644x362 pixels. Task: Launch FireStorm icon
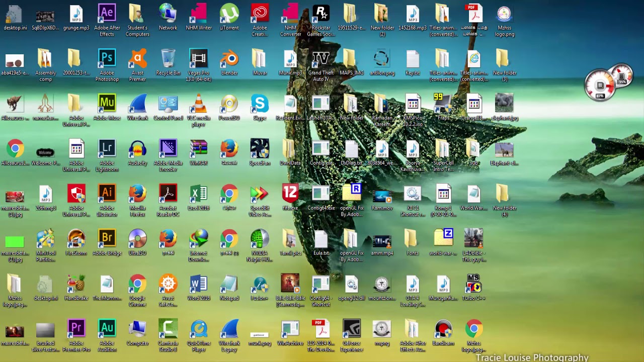(x=76, y=242)
